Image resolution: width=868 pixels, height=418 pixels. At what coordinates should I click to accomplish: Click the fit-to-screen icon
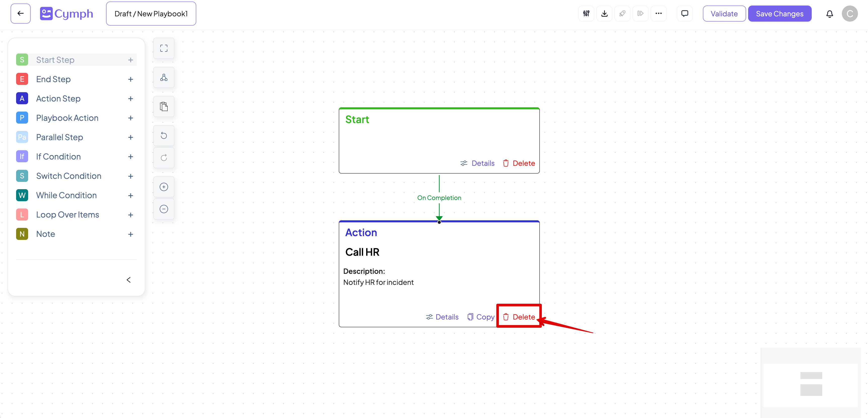pos(164,48)
